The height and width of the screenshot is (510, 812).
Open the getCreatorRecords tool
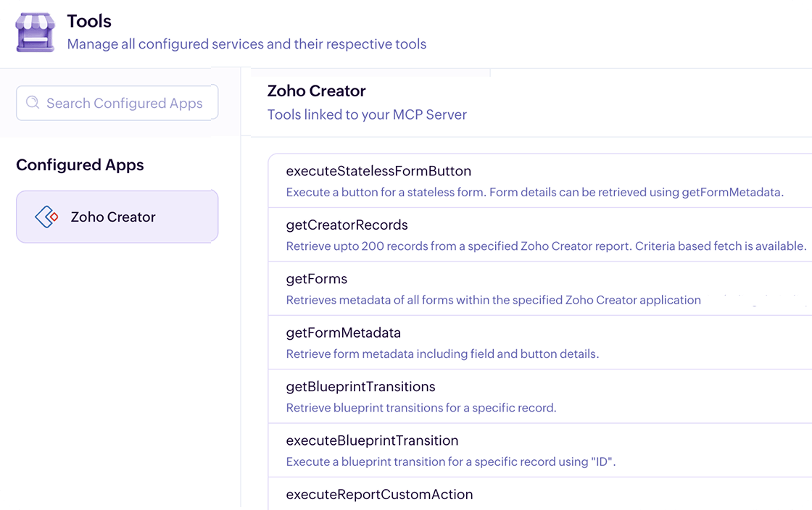pos(539,235)
